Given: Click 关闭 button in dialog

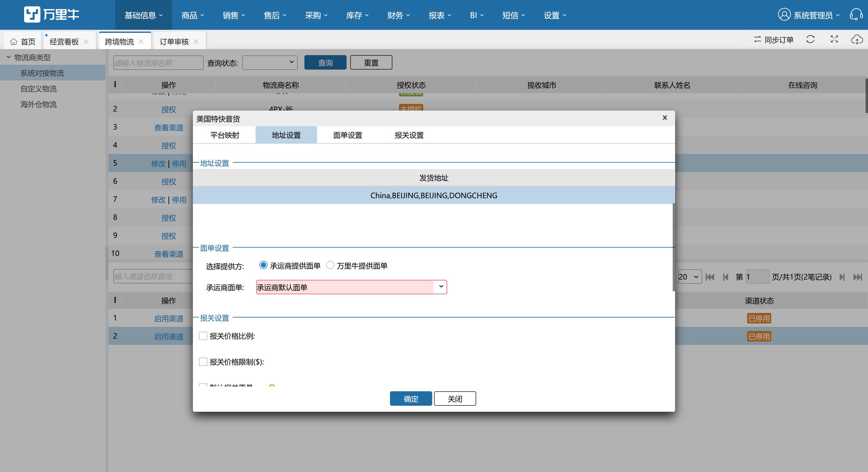Looking at the screenshot, I should coord(455,398).
